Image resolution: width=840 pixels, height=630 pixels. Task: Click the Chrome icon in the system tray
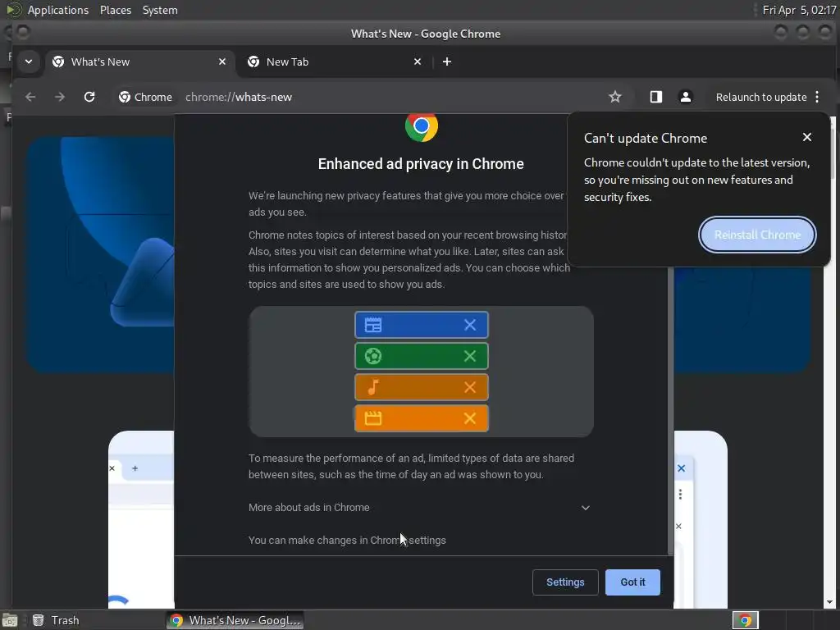coord(745,620)
